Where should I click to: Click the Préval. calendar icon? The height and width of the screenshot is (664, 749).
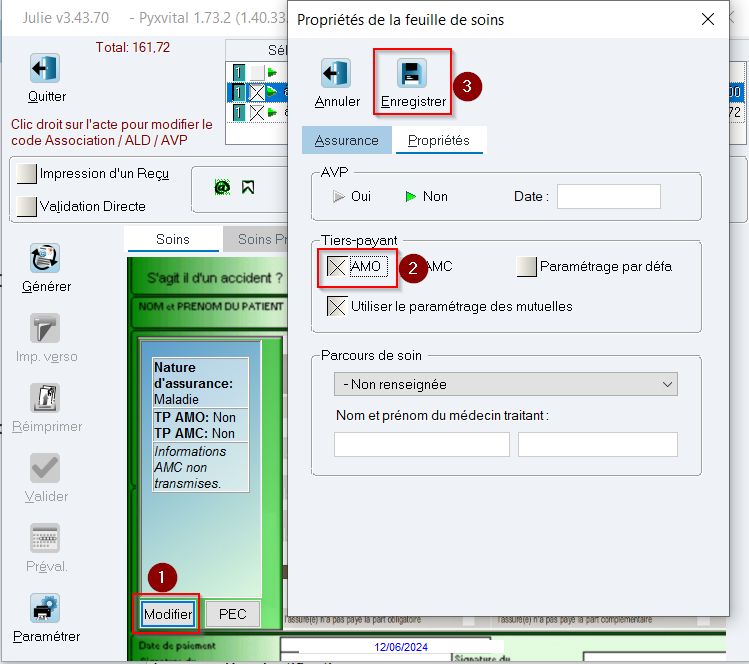(x=45, y=538)
